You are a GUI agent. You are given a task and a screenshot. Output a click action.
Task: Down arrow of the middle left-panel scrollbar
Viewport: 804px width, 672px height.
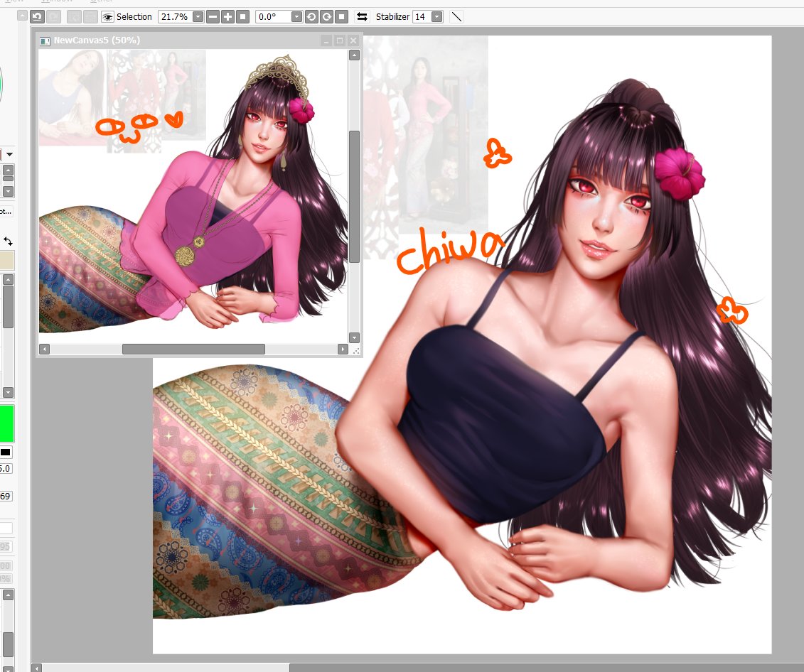[9, 392]
